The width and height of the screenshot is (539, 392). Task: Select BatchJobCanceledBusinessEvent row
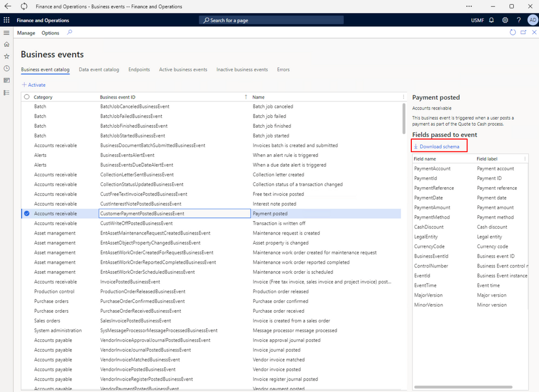211,107
